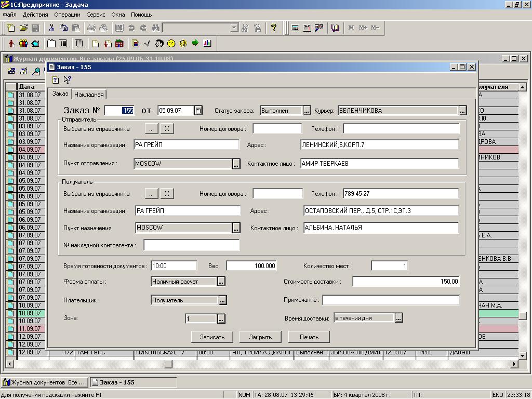Open Время доставки selection list
Viewport: 532px width, 399px height.
[398, 318]
